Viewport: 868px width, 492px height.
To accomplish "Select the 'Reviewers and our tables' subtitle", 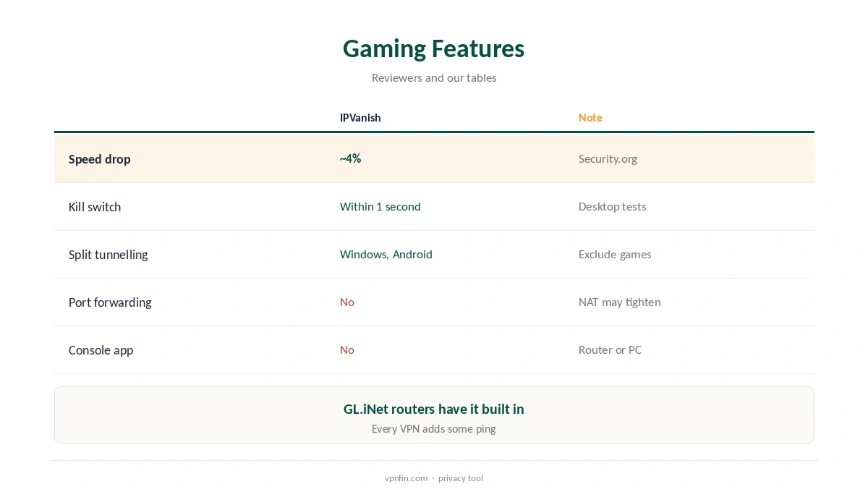I will (x=434, y=77).
